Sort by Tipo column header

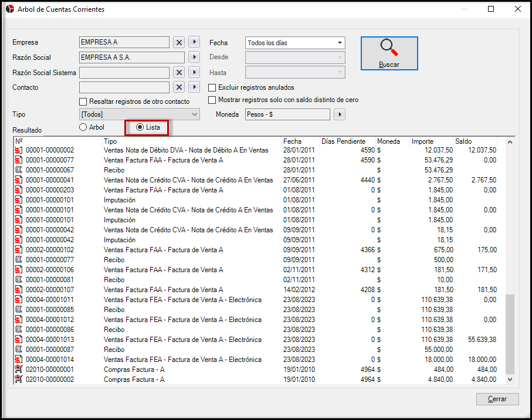192,141
